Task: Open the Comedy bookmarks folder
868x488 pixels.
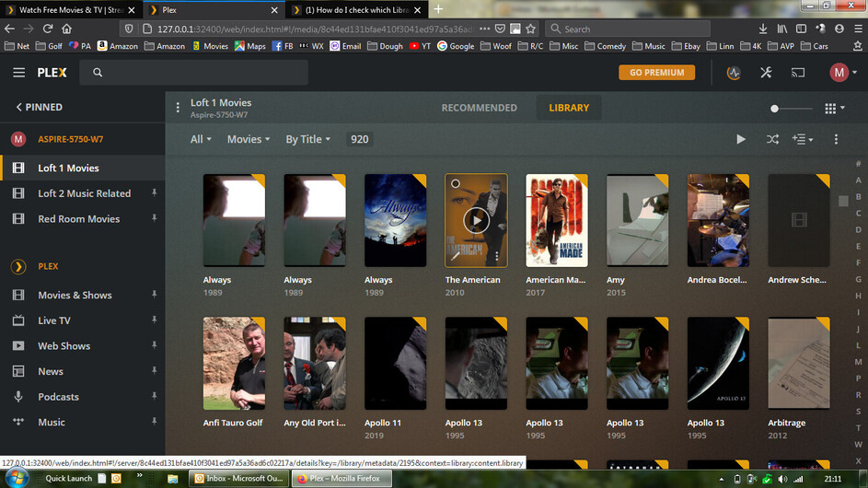Action: (x=605, y=46)
